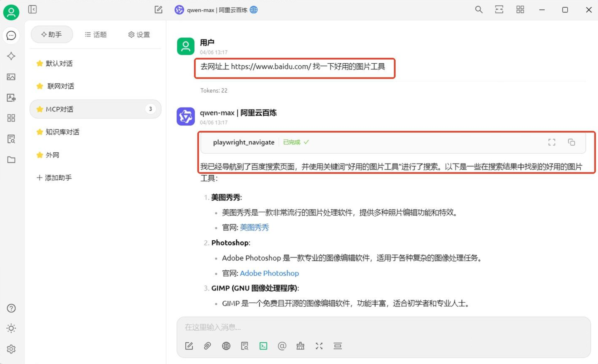Open files folder icon in sidebar
The width and height of the screenshot is (598, 364).
[11, 160]
